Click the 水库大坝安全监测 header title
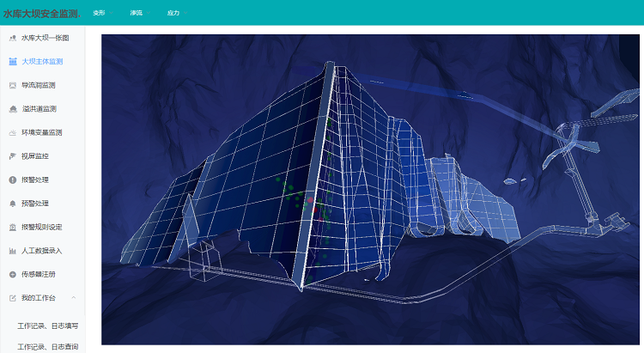644x353 pixels. tap(41, 13)
